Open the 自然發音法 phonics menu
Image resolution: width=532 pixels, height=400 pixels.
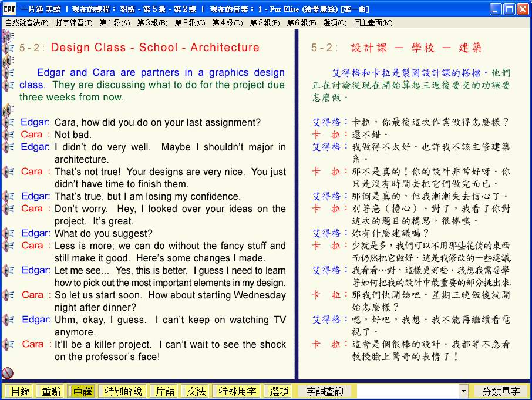26,23
